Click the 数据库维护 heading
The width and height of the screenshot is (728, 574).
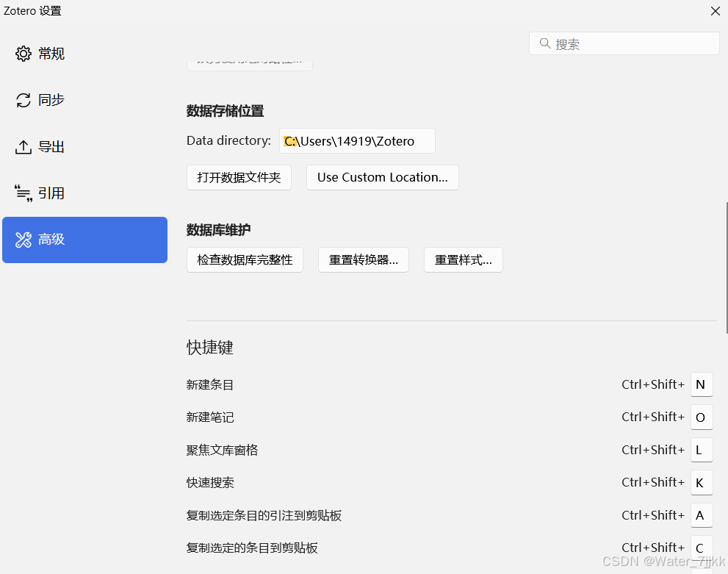219,230
